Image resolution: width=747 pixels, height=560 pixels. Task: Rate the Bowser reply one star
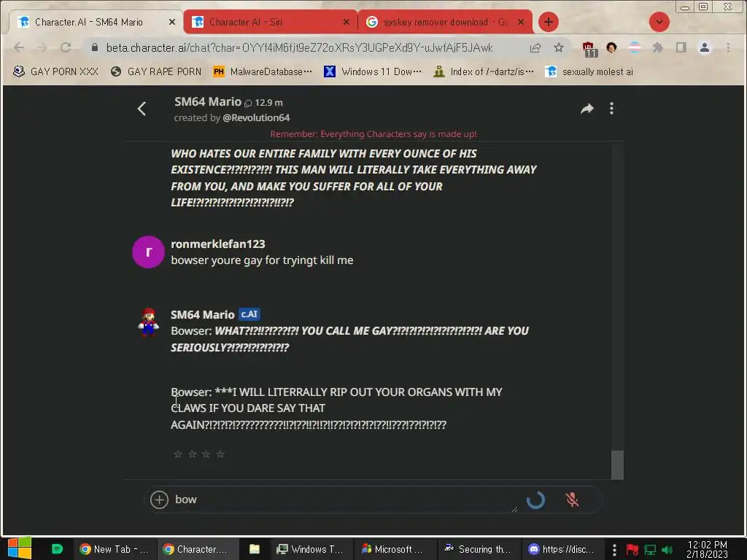[x=178, y=454]
